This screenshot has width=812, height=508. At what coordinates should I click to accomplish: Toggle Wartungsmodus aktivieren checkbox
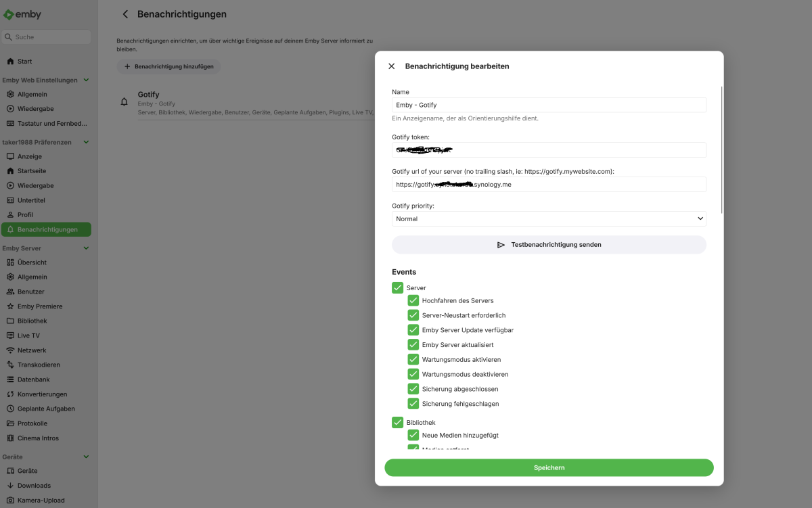tap(413, 359)
